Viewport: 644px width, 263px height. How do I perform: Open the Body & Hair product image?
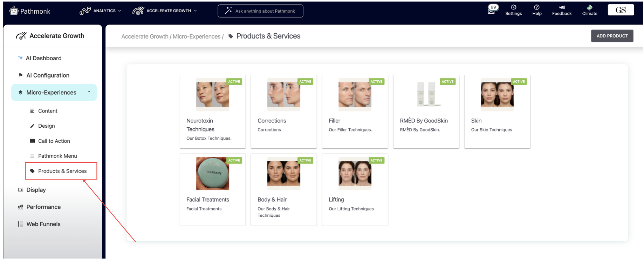[x=284, y=174]
